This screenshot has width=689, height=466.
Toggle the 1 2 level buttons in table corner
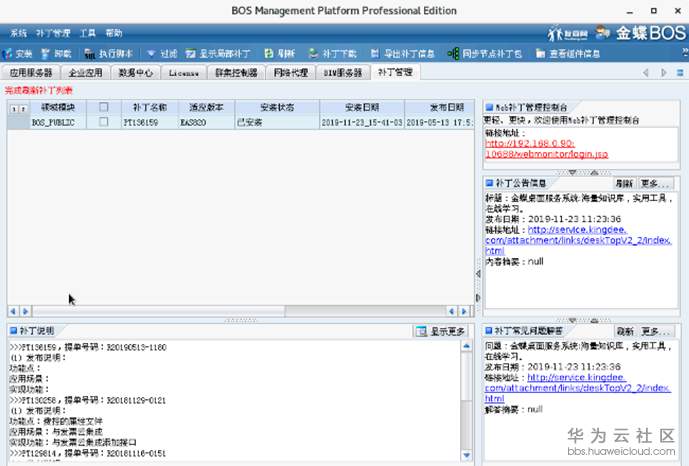18,108
